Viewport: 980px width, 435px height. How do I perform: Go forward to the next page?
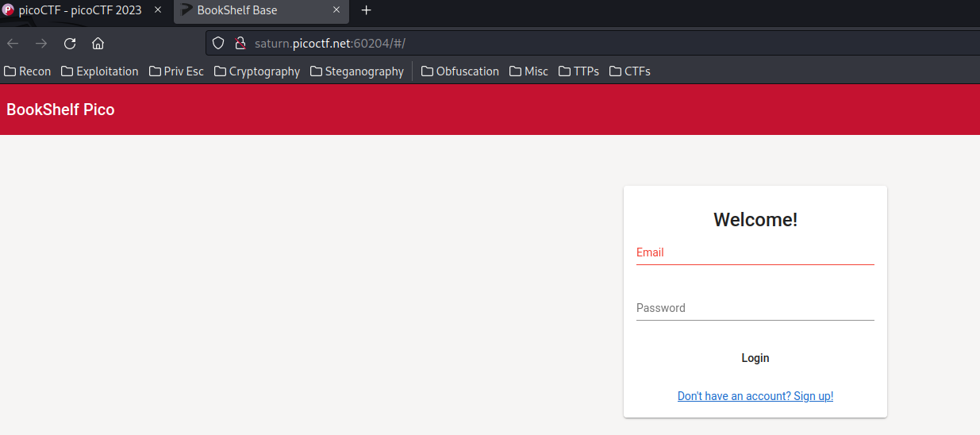(41, 43)
